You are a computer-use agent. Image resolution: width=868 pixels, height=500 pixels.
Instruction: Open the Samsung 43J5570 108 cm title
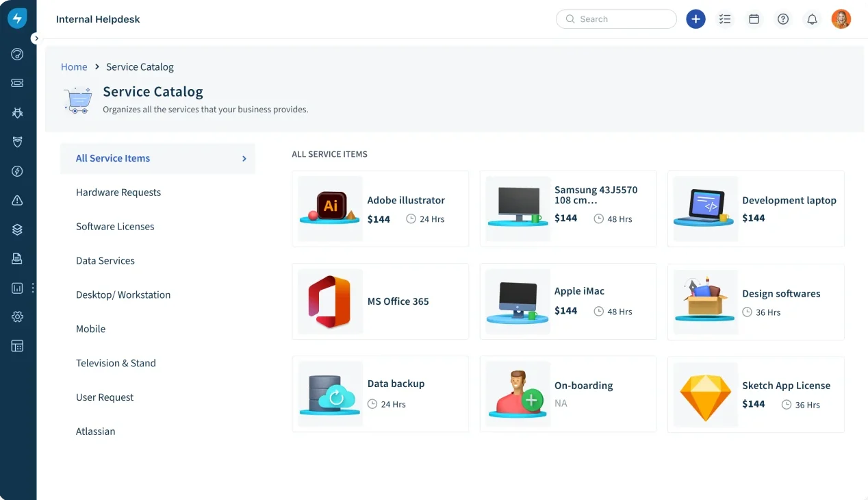[x=596, y=195]
